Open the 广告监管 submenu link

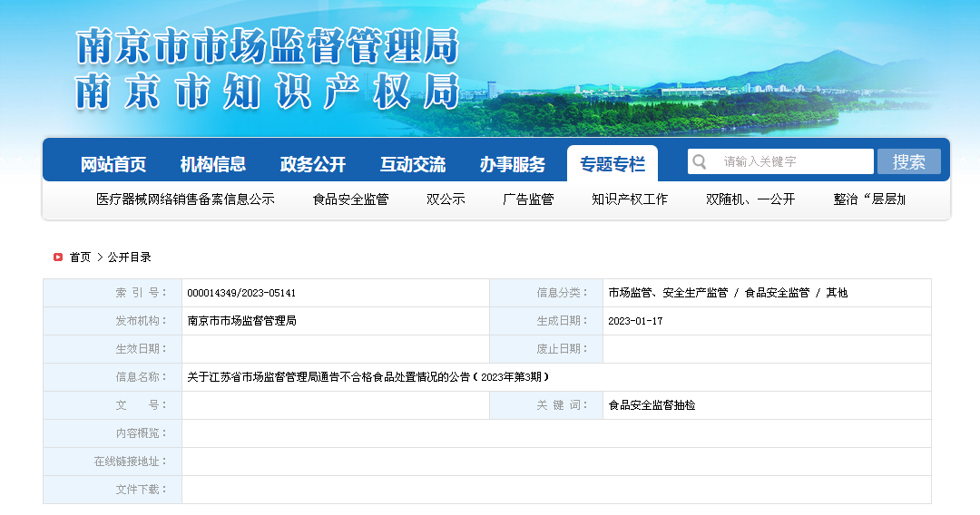(528, 199)
